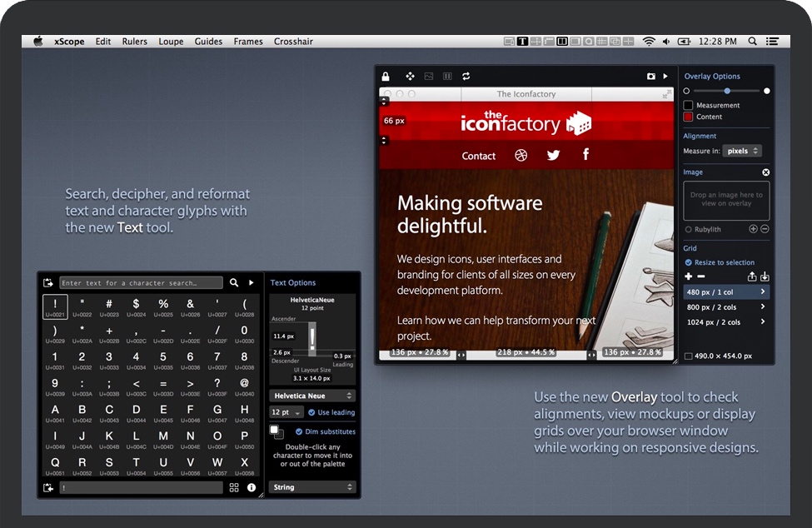Uncheck Resize to selection
The width and height of the screenshot is (812, 528).
pos(688,262)
